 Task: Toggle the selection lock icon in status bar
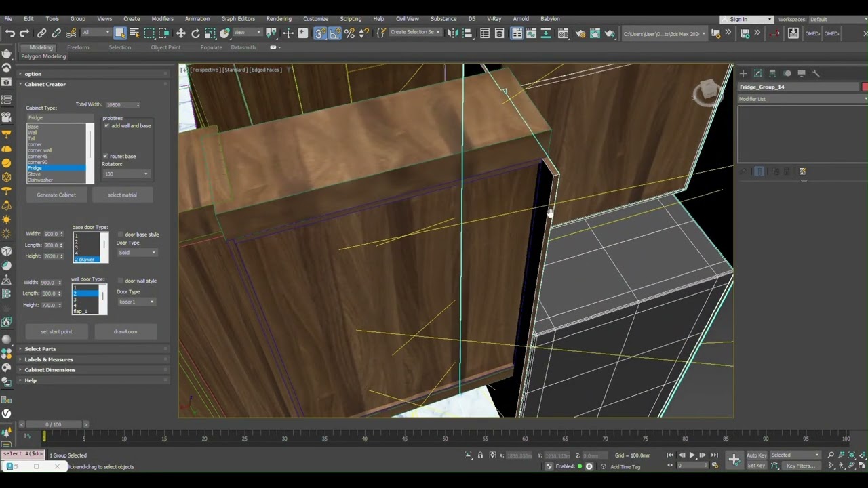tap(480, 455)
